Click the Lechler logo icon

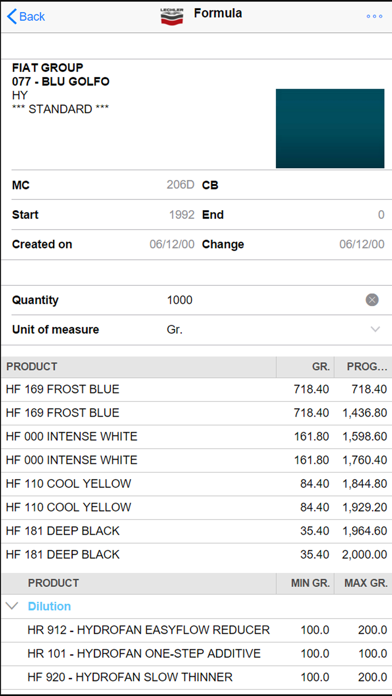(x=172, y=16)
